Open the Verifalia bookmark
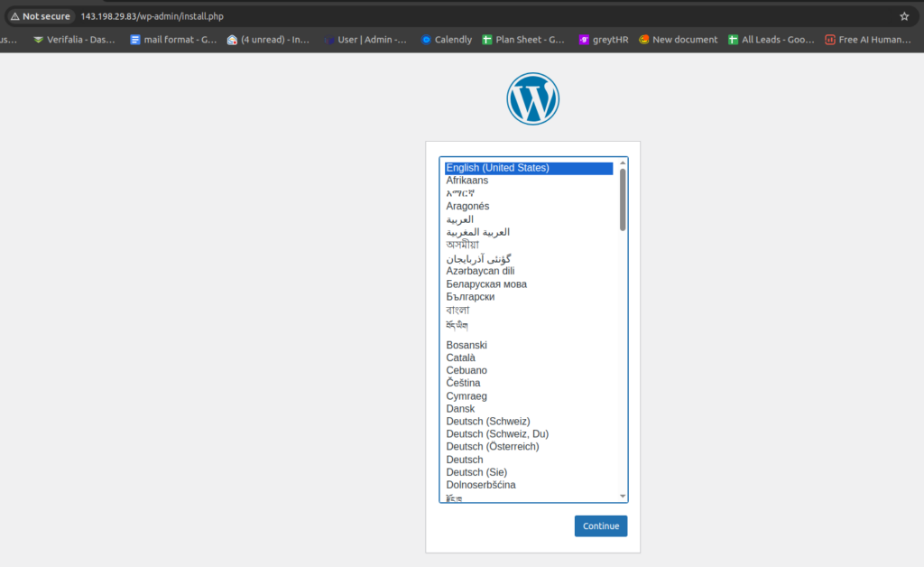Image resolution: width=924 pixels, height=567 pixels. coord(74,40)
